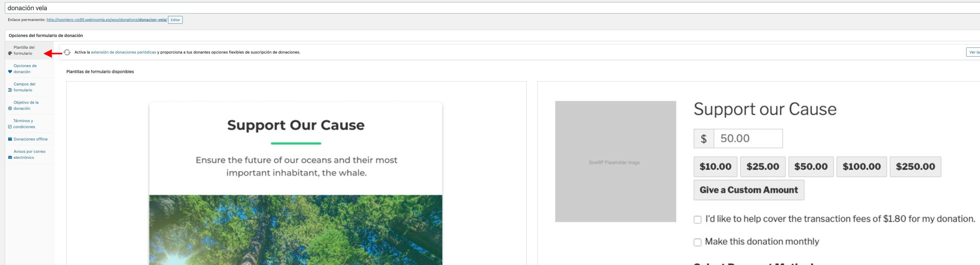Click the check icon beside Términos y condiciones
This screenshot has width=980, height=265.
click(x=10, y=127)
